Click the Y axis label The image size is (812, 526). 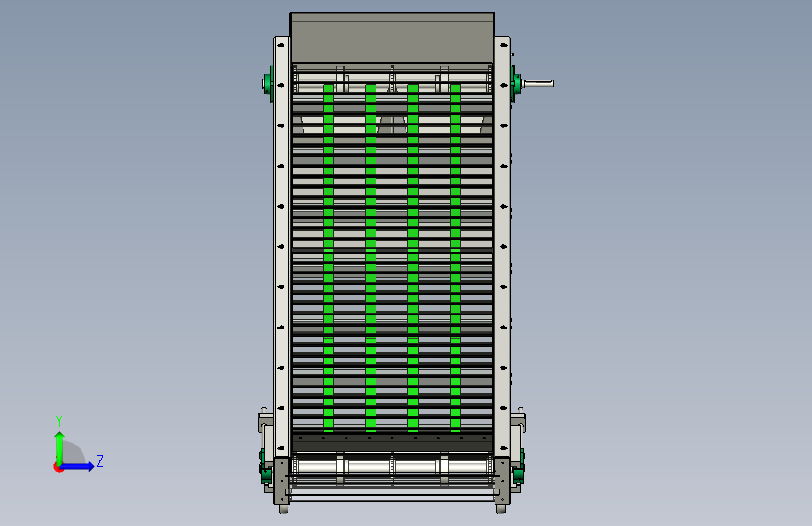[x=59, y=420]
